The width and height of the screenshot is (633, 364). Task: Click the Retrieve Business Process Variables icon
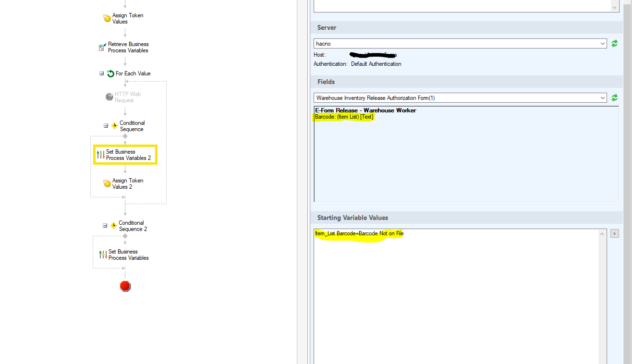coord(102,47)
